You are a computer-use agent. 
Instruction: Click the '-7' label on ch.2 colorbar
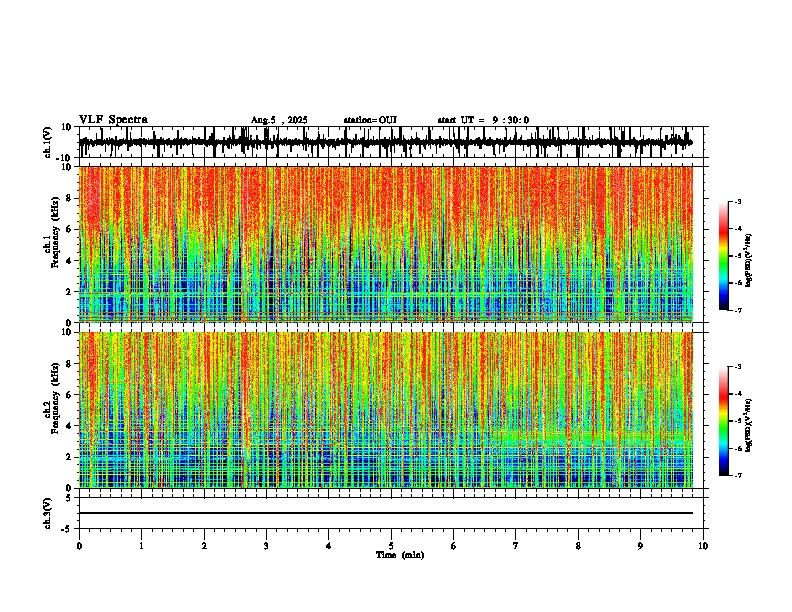738,476
